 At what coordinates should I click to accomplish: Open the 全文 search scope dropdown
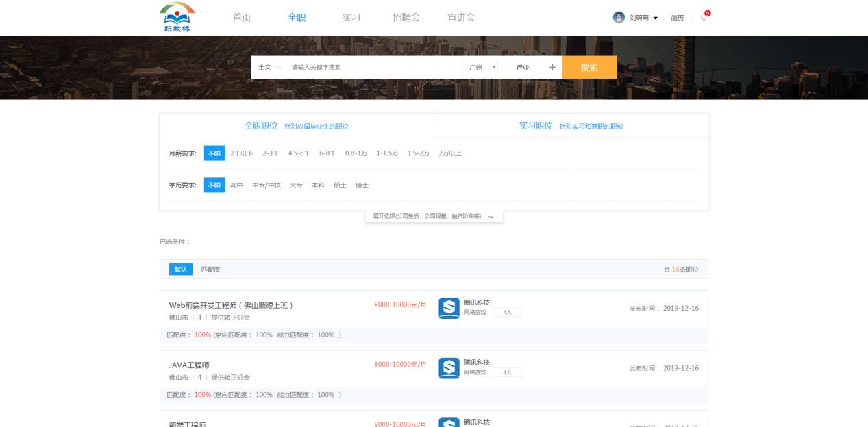269,68
